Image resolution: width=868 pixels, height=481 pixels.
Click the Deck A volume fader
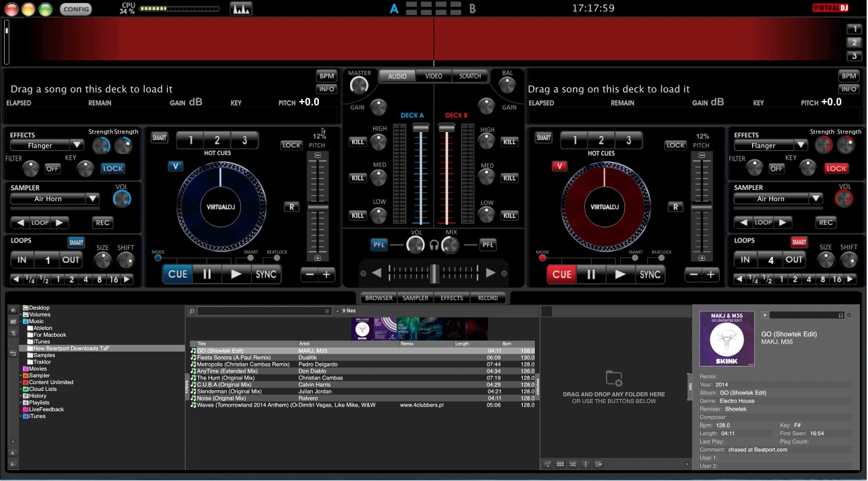[421, 128]
